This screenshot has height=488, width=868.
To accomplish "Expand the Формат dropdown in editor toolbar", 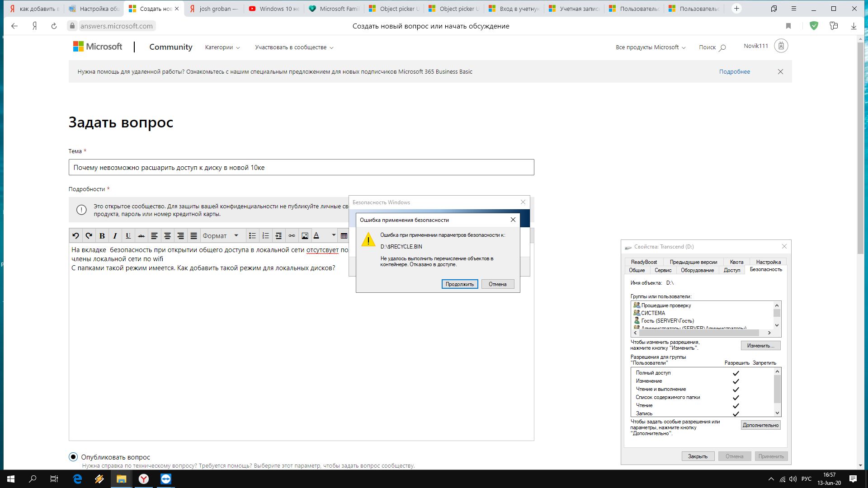I will 221,235.
